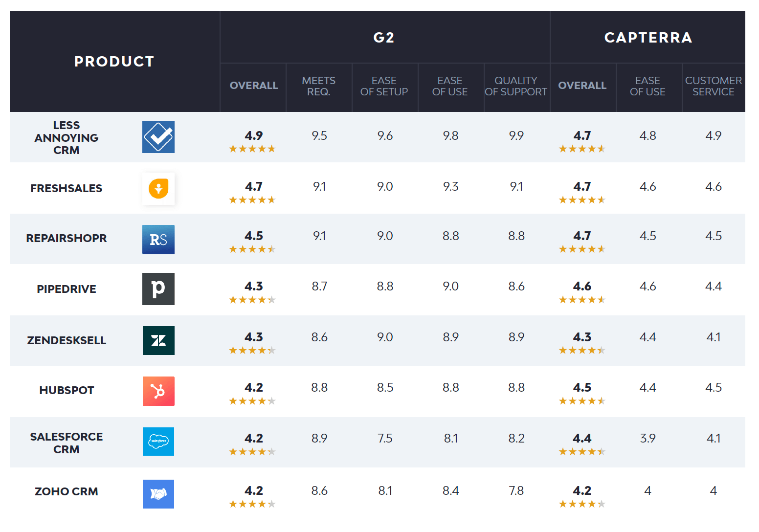Click the Zendesk Sell logo icon
The image size is (759, 532).
[x=158, y=340]
